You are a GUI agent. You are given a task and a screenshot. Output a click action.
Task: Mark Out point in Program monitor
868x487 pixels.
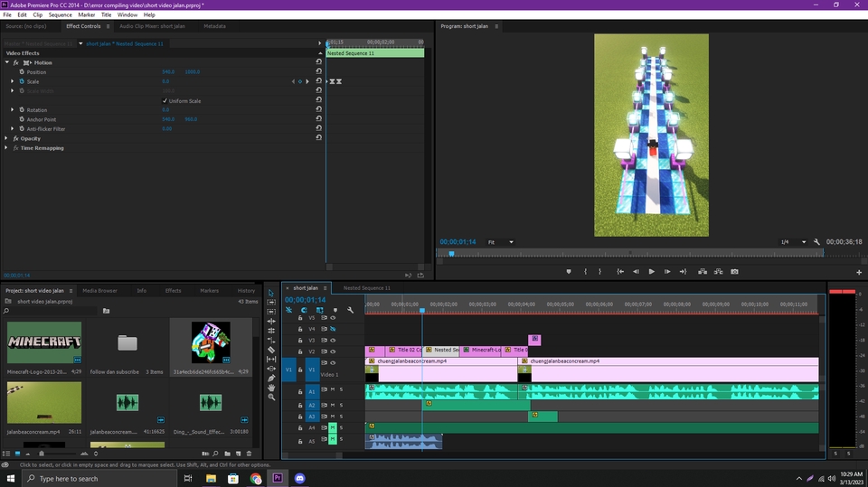point(600,272)
